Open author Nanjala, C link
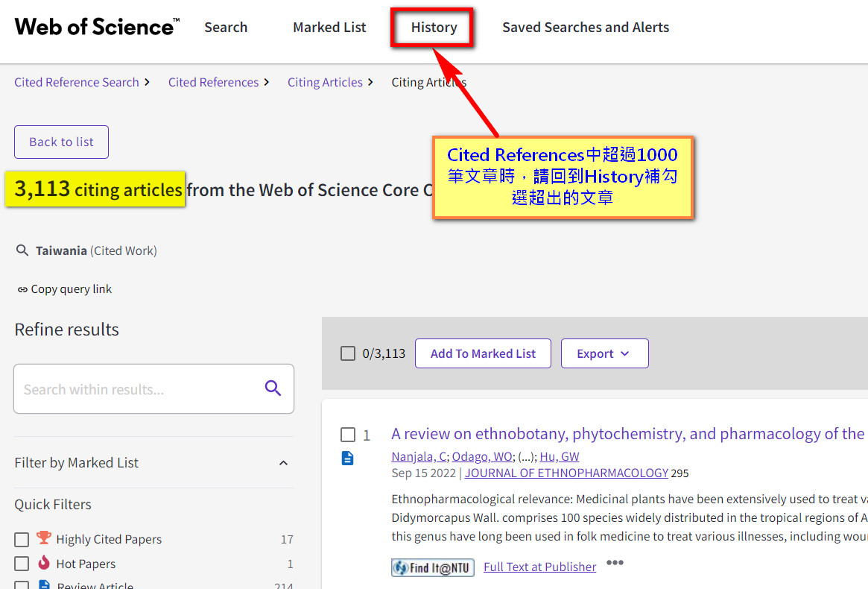This screenshot has height=589, width=868. (419, 456)
